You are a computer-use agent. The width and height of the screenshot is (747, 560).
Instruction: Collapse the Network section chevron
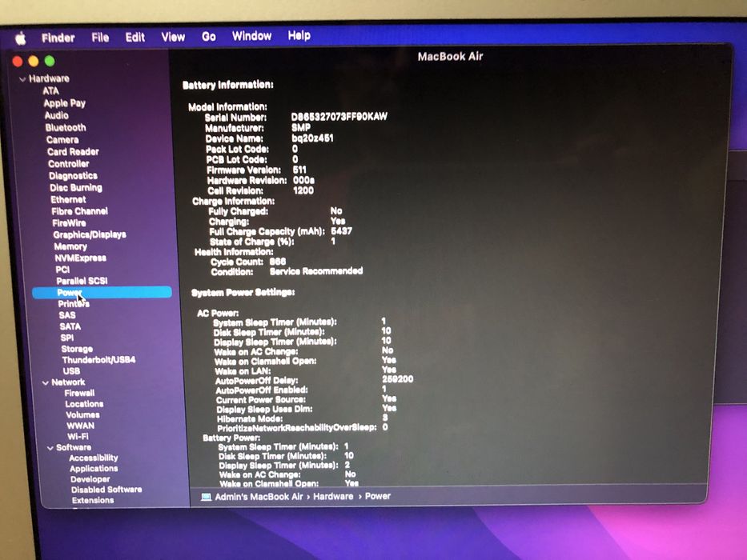pyautogui.click(x=46, y=383)
